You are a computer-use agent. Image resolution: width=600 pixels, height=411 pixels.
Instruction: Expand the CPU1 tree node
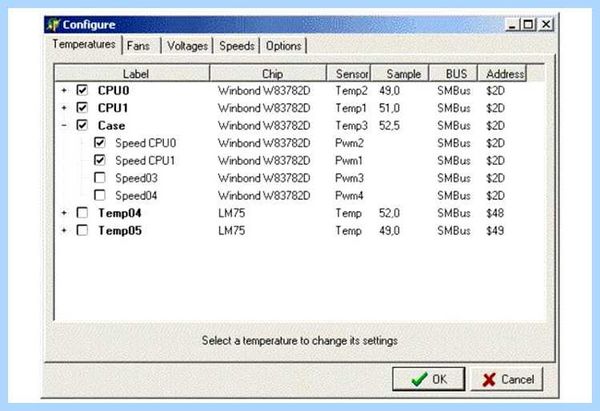point(64,108)
